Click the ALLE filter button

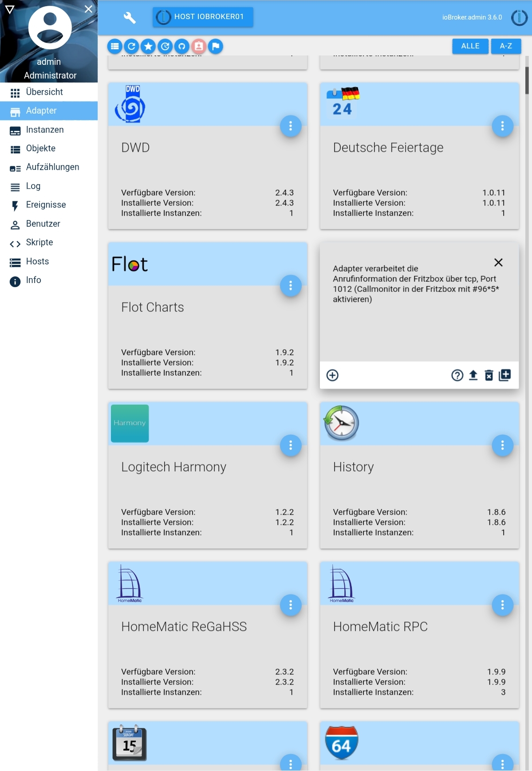tap(470, 46)
